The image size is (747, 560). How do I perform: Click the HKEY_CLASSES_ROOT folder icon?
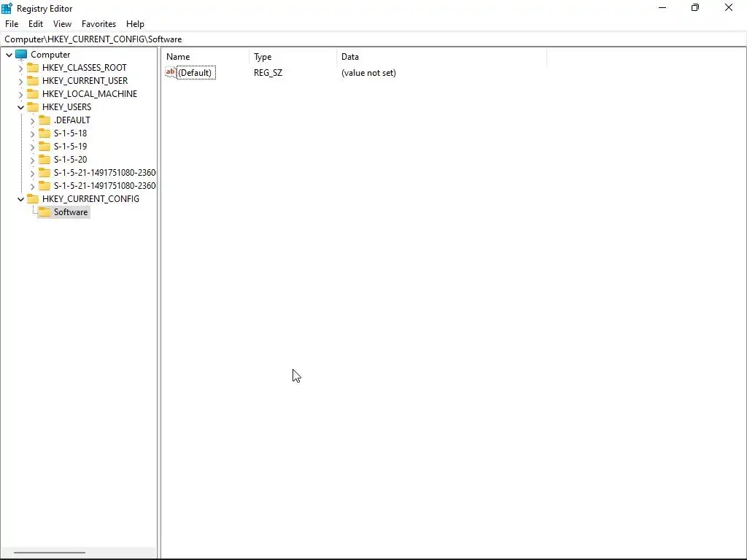[x=33, y=68]
